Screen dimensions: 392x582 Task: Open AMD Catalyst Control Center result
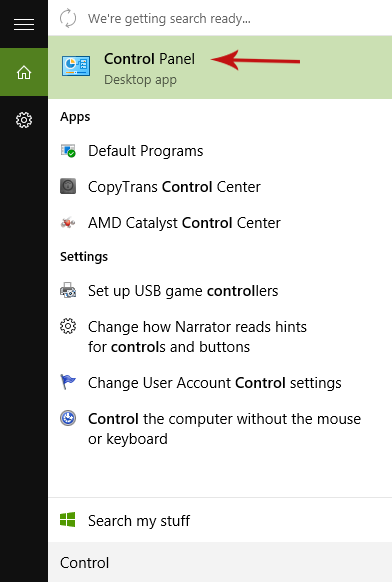pyautogui.click(x=220, y=223)
